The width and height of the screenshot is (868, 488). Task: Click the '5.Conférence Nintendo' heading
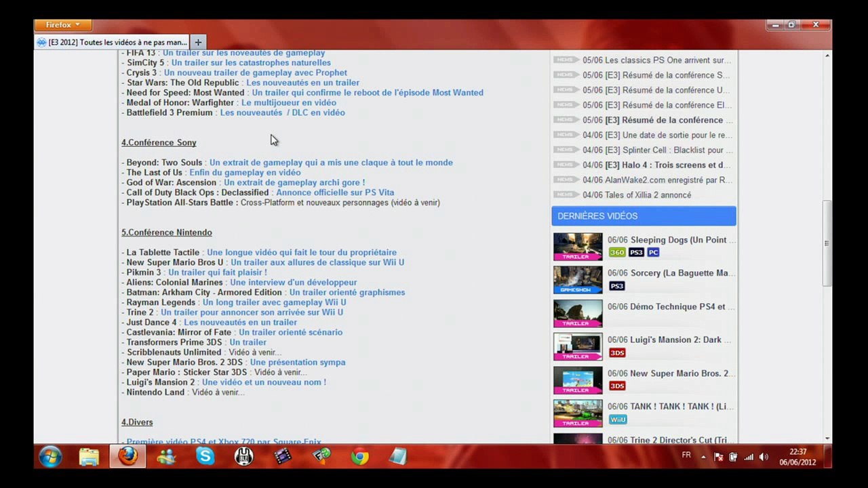[167, 232]
